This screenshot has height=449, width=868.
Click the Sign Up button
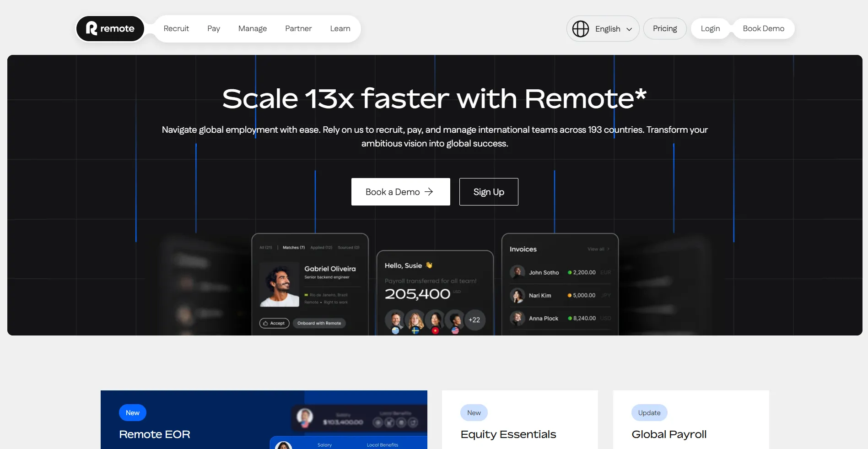click(x=488, y=191)
